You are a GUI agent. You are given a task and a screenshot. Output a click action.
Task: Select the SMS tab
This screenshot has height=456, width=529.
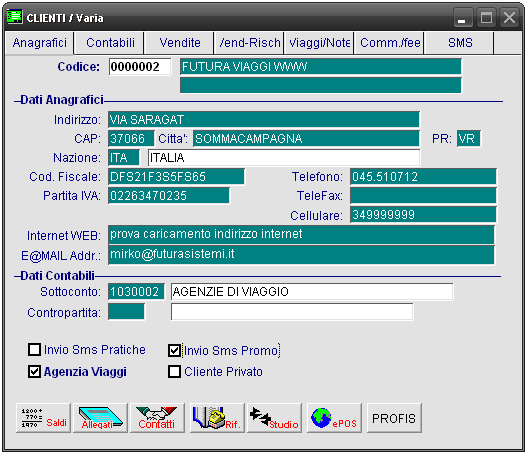point(460,43)
